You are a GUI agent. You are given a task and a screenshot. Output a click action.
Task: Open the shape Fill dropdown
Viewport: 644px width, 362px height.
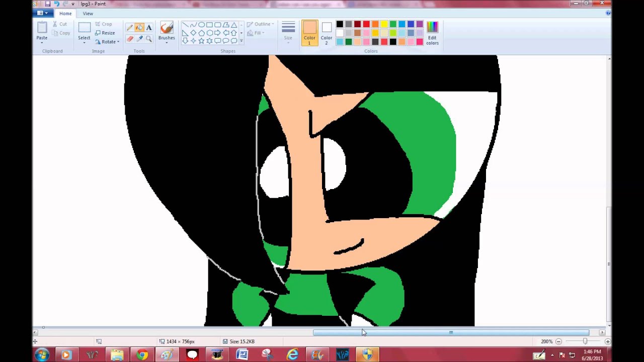point(256,33)
